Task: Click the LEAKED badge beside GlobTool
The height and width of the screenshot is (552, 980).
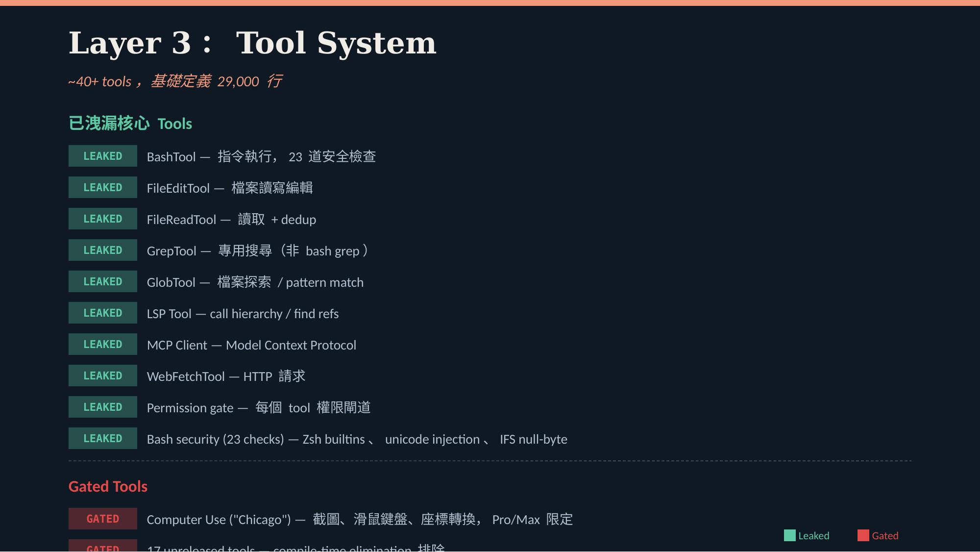Action: tap(103, 281)
